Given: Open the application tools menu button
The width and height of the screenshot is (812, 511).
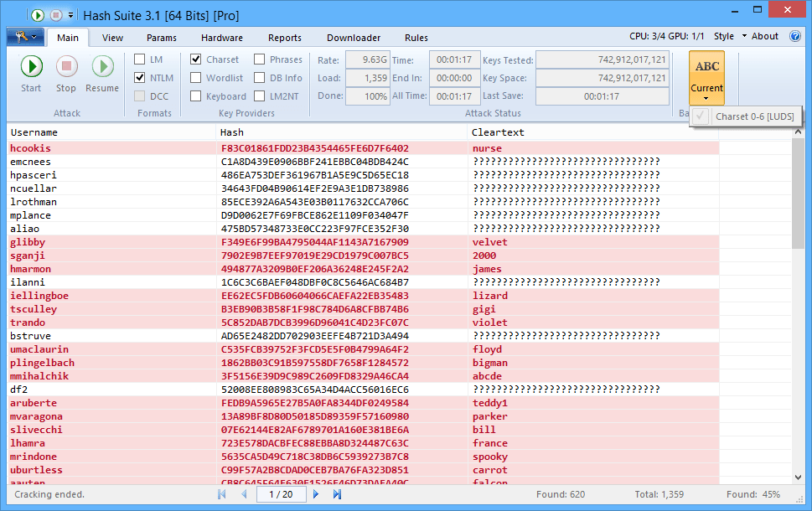Looking at the screenshot, I should (x=25, y=37).
